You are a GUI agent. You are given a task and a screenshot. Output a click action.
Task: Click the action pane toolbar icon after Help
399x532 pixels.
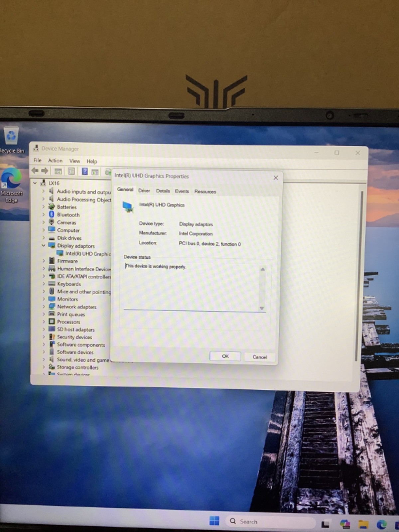pos(95,172)
